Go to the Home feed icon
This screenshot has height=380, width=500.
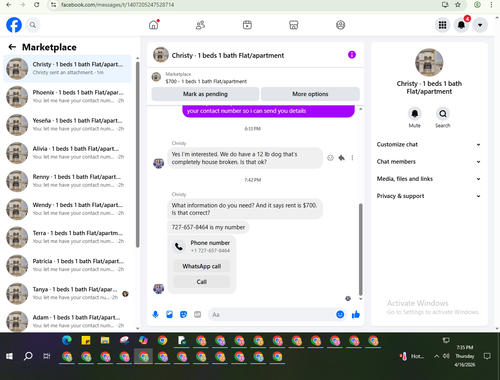click(154, 25)
